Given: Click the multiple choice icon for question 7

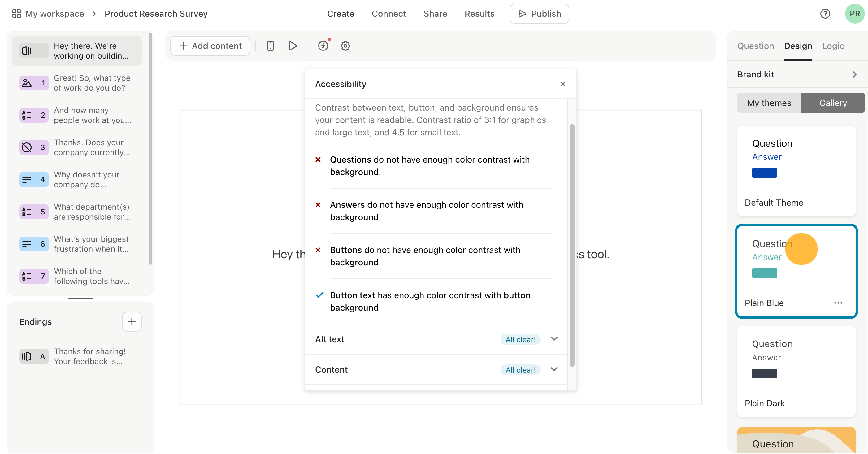Looking at the screenshot, I should tap(27, 276).
